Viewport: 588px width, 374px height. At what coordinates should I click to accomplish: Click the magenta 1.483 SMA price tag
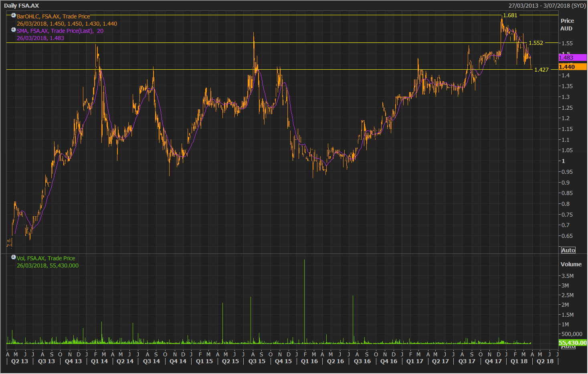(572, 58)
